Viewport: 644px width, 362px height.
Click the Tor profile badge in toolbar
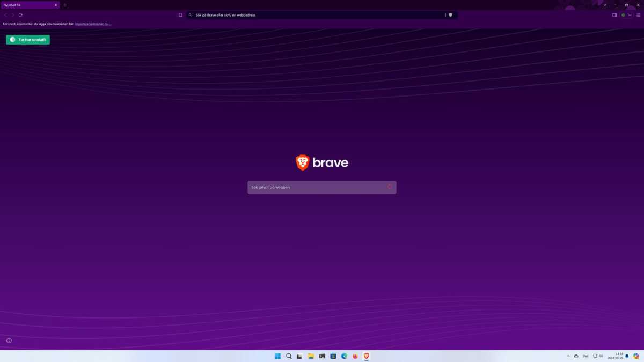tap(626, 14)
